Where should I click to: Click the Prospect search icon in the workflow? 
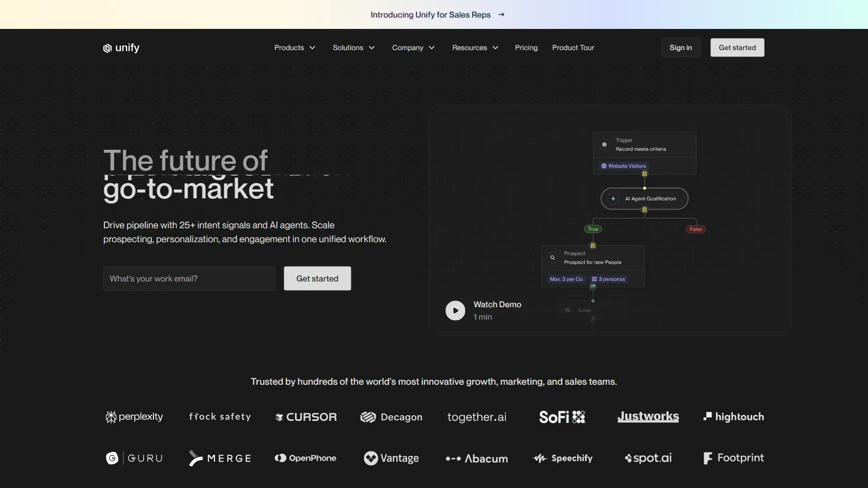pyautogui.click(x=552, y=258)
